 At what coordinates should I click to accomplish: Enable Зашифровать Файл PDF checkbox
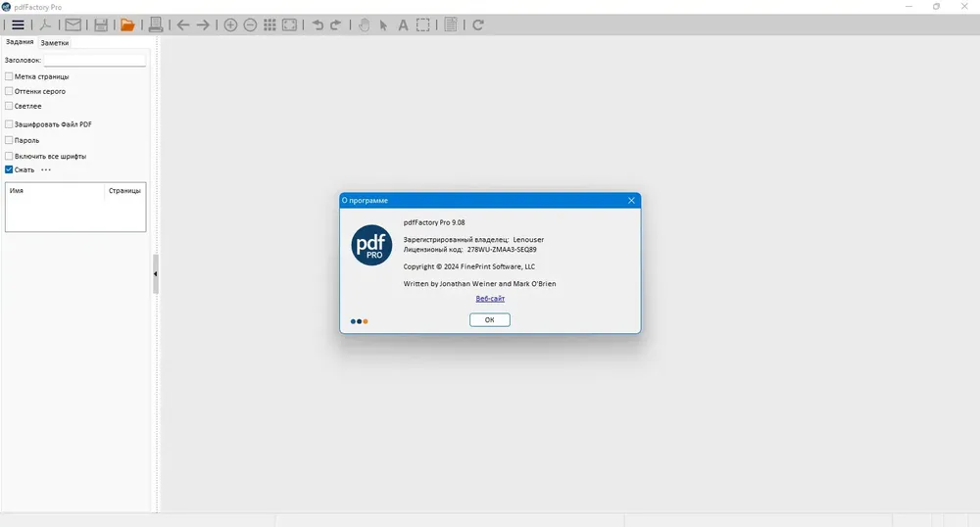9,124
